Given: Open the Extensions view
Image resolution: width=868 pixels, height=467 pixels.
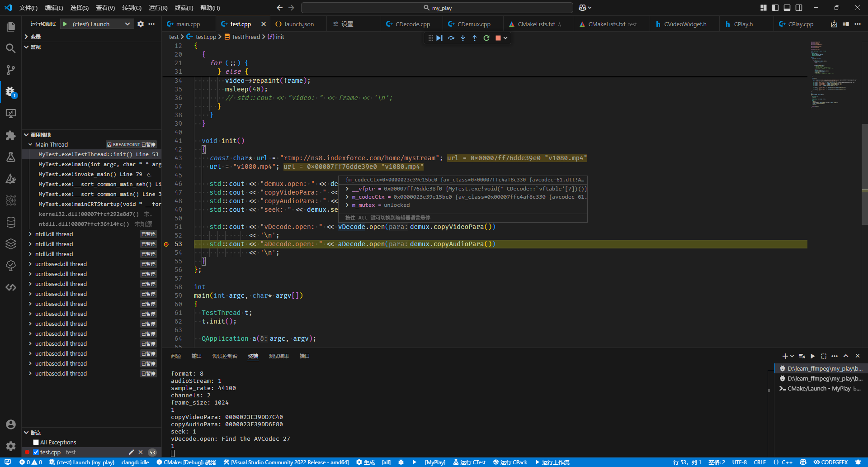Looking at the screenshot, I should point(11,135).
